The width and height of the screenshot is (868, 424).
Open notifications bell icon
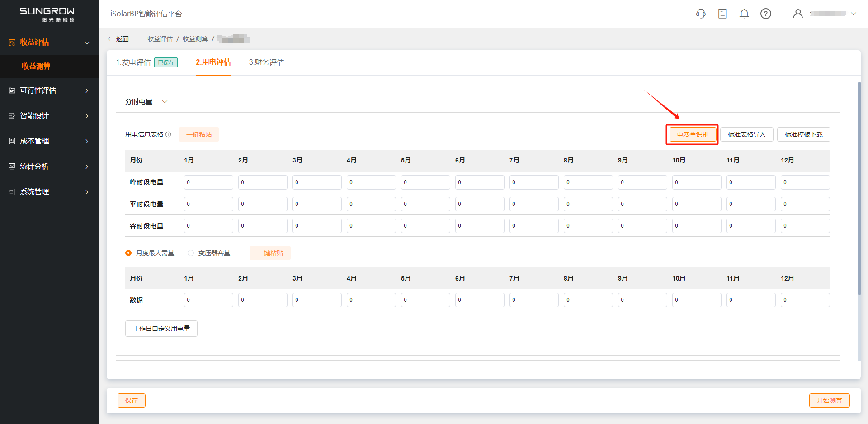(744, 14)
